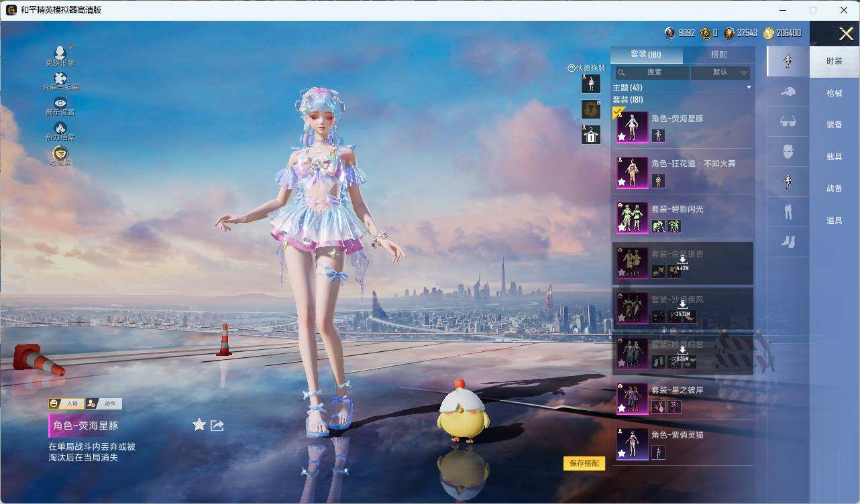
Task: Select the hanger wardrobe quick-change slot
Action: click(x=590, y=135)
